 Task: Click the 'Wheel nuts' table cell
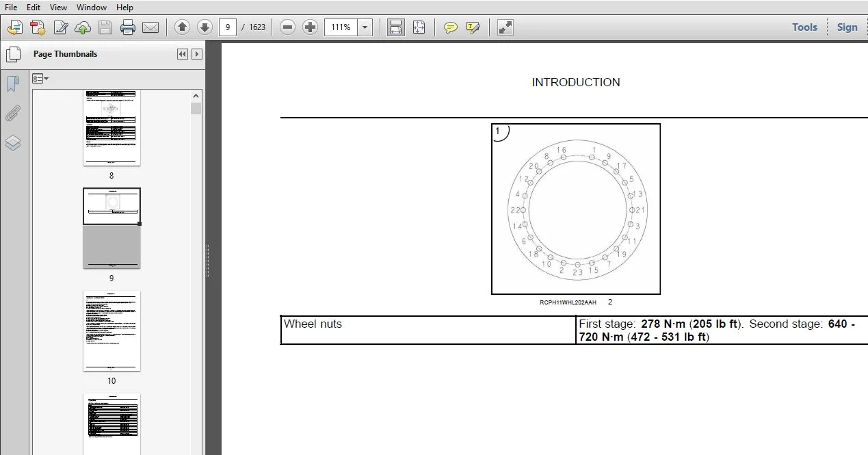pos(428,330)
